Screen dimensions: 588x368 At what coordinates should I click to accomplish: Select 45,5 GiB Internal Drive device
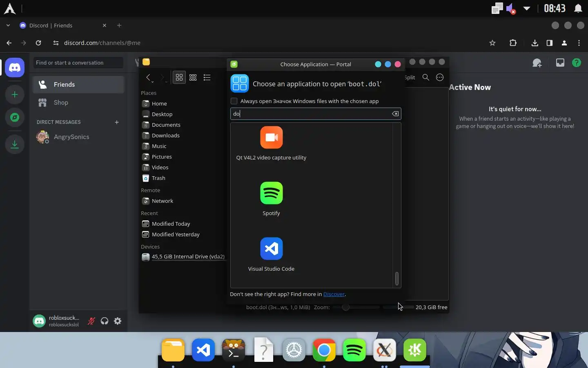[x=183, y=257]
